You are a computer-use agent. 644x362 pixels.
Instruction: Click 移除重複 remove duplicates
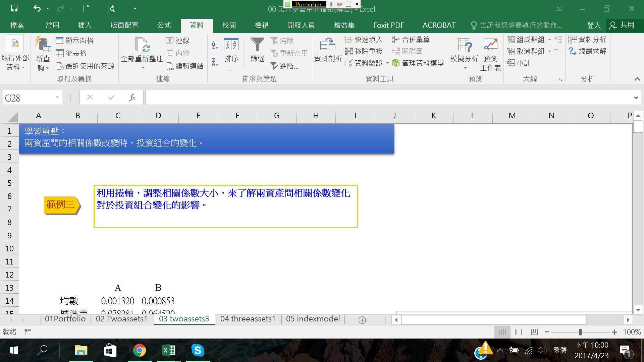click(x=364, y=51)
